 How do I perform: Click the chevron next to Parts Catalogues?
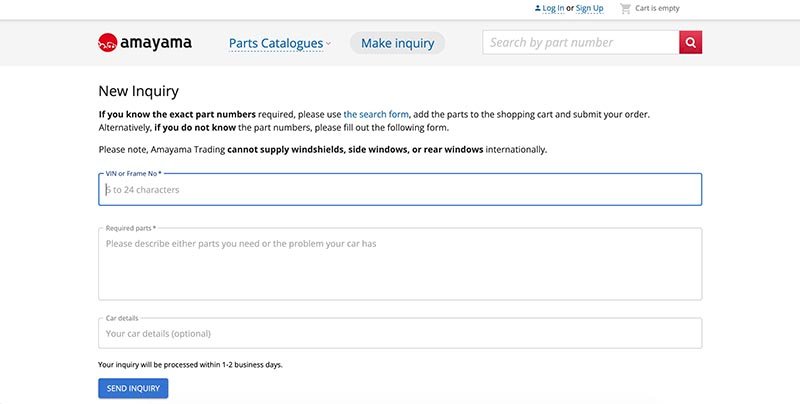coord(328,44)
